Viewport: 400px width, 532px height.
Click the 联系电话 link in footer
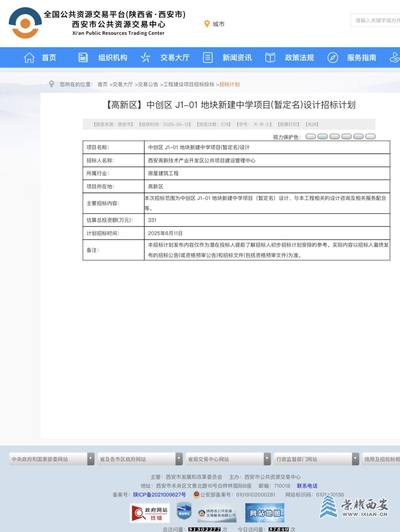(x=307, y=486)
